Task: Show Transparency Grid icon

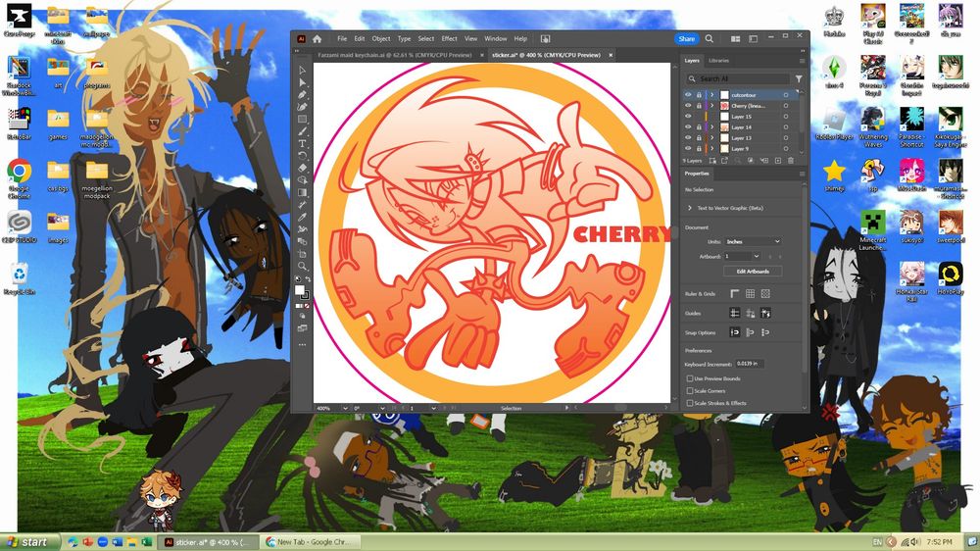Action: point(765,293)
